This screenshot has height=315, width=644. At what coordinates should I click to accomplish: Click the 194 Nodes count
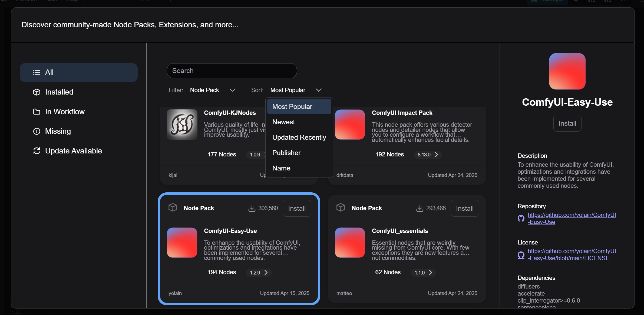point(222,272)
